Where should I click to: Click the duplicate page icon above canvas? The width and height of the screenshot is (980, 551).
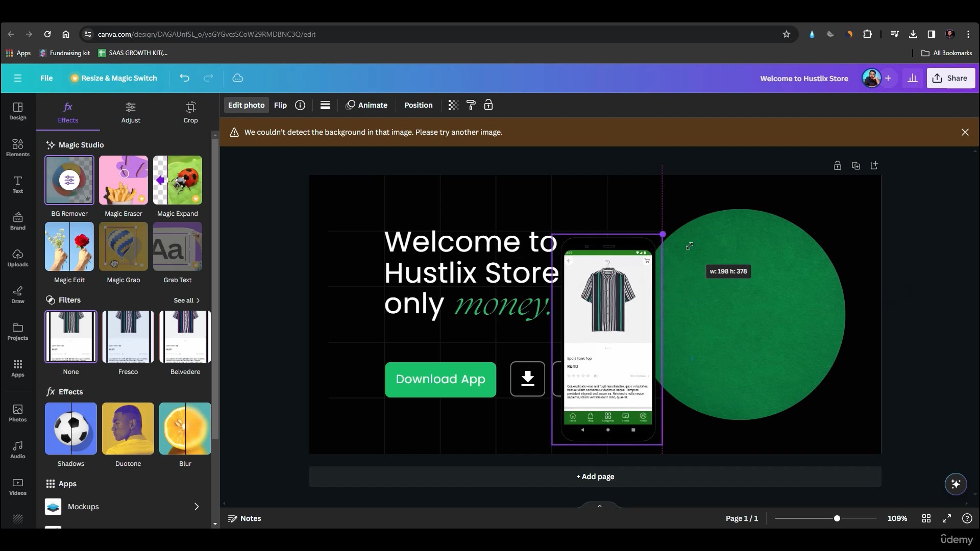click(x=856, y=166)
